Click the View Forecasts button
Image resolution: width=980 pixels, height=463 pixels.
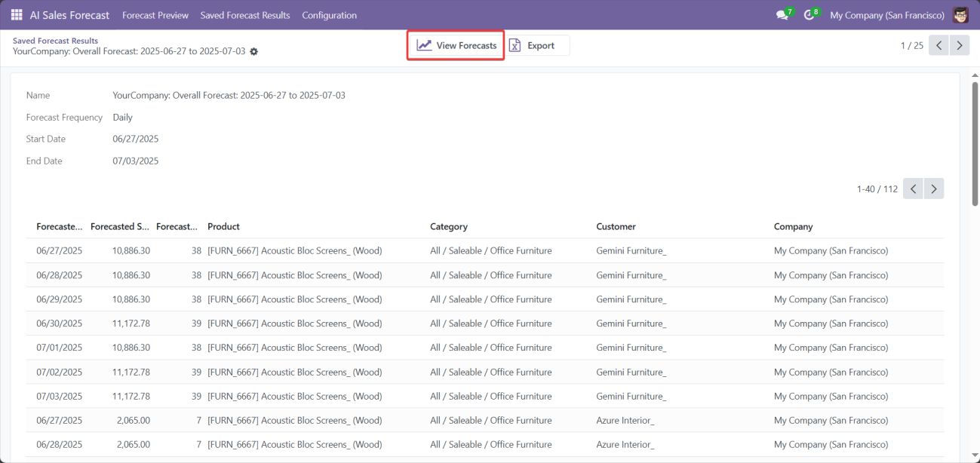pyautogui.click(x=456, y=45)
